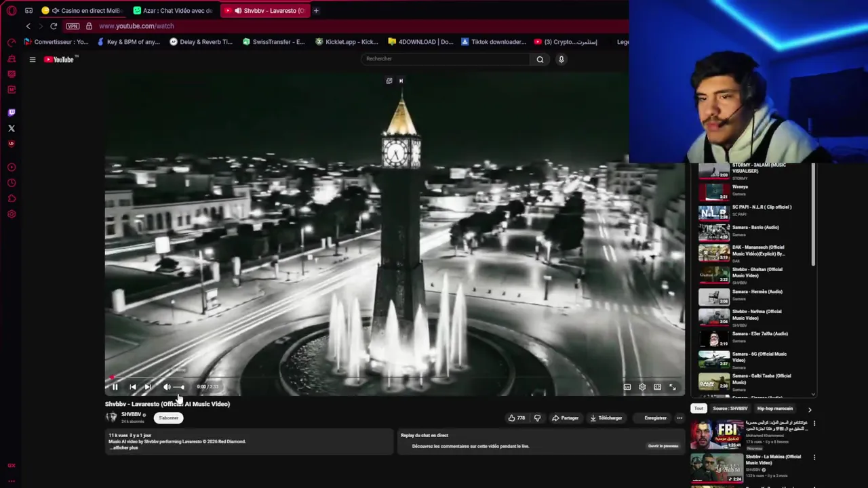Open the 4DOWNLOAD bookmark folder
Image resolution: width=868 pixels, height=488 pixels.
pyautogui.click(x=420, y=42)
